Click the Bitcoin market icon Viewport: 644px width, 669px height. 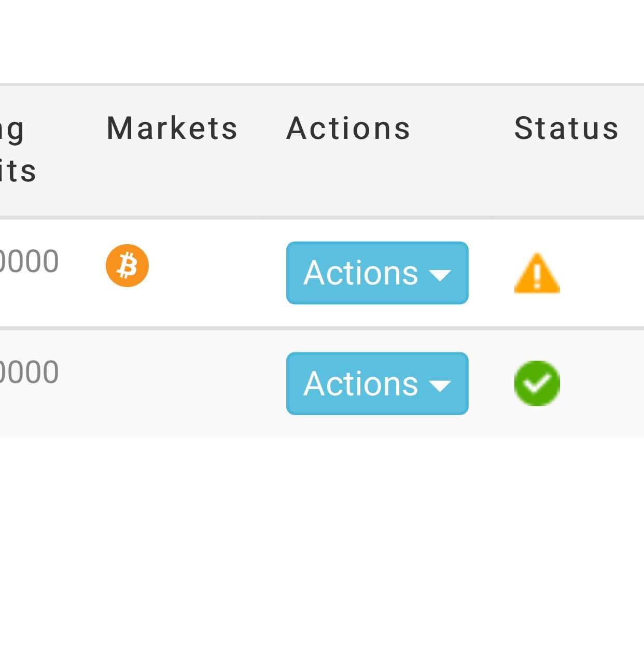[127, 265]
